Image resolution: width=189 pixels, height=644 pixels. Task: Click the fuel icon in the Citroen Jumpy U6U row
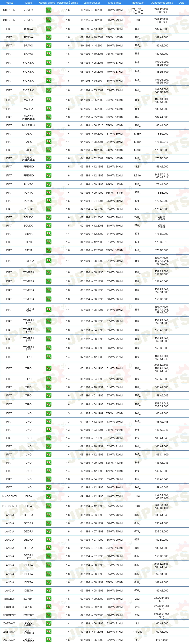tap(48, 20)
